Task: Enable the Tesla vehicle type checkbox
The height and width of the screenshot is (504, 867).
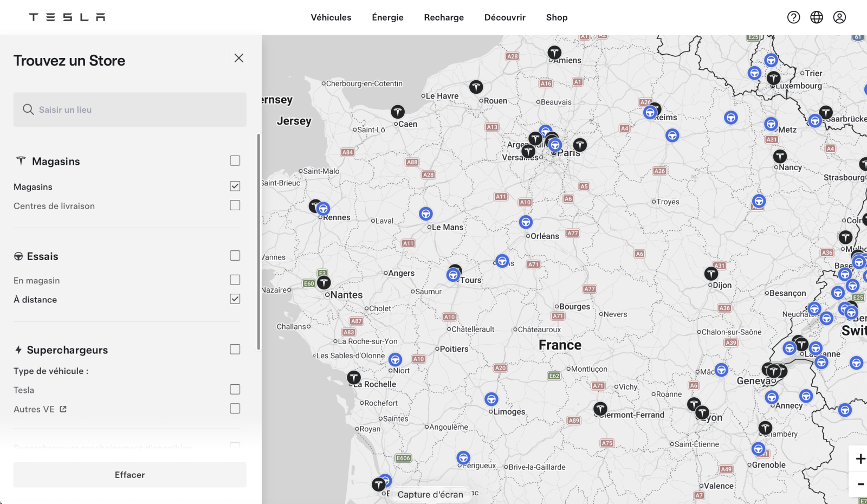Action: [x=235, y=389]
